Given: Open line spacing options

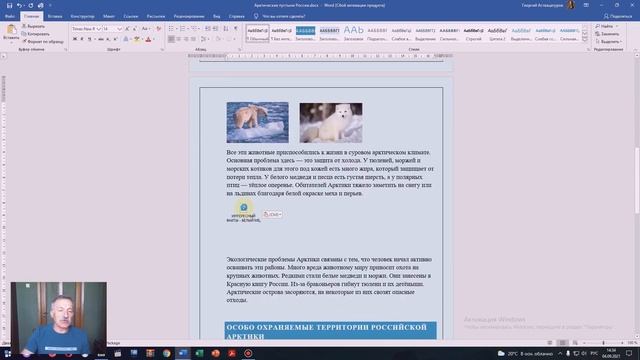Looking at the screenshot, I should point(204,39).
